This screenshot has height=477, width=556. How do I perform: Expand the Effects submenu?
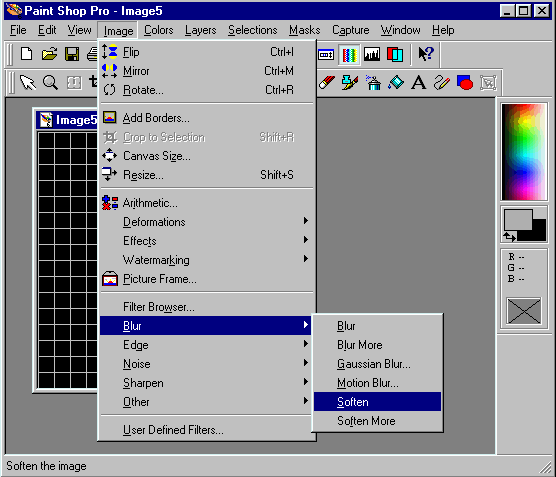207,241
